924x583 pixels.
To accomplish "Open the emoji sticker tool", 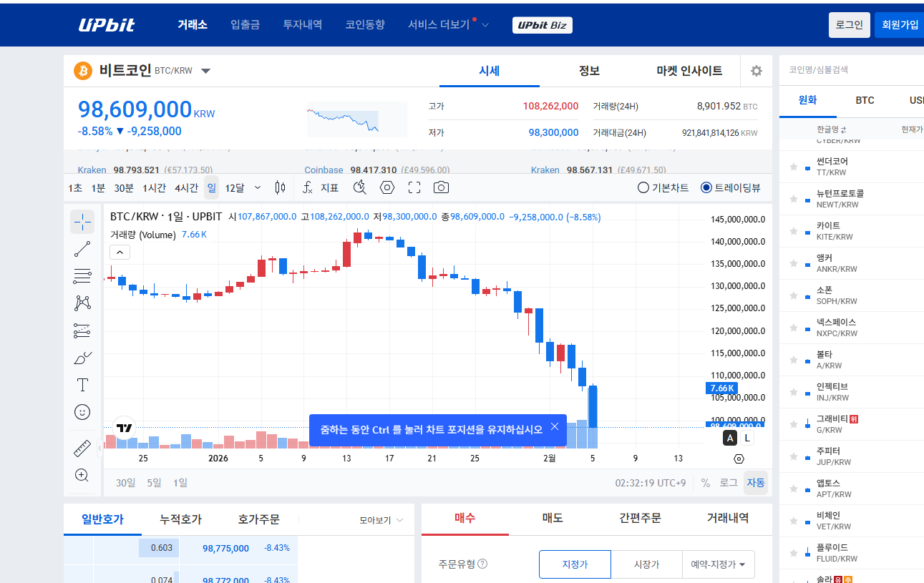I will tap(82, 412).
